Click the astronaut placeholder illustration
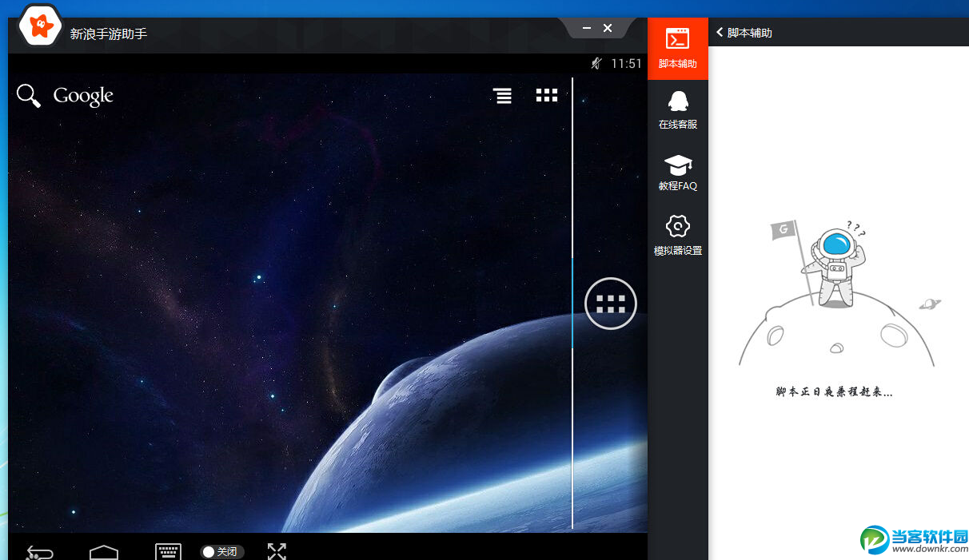 point(835,294)
